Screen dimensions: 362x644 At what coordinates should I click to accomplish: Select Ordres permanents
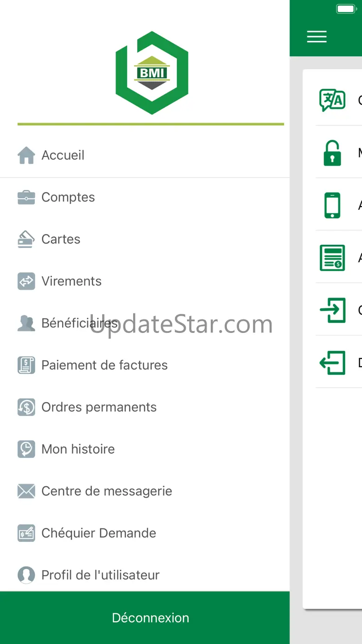[x=145, y=407]
